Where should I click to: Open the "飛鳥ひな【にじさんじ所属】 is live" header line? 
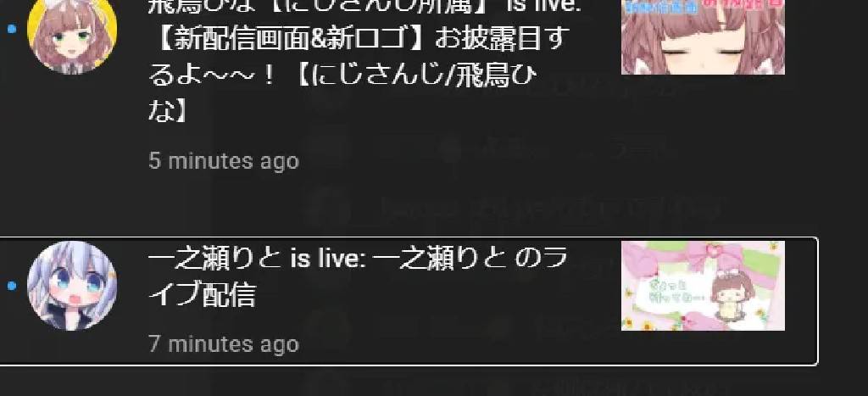pyautogui.click(x=365, y=7)
